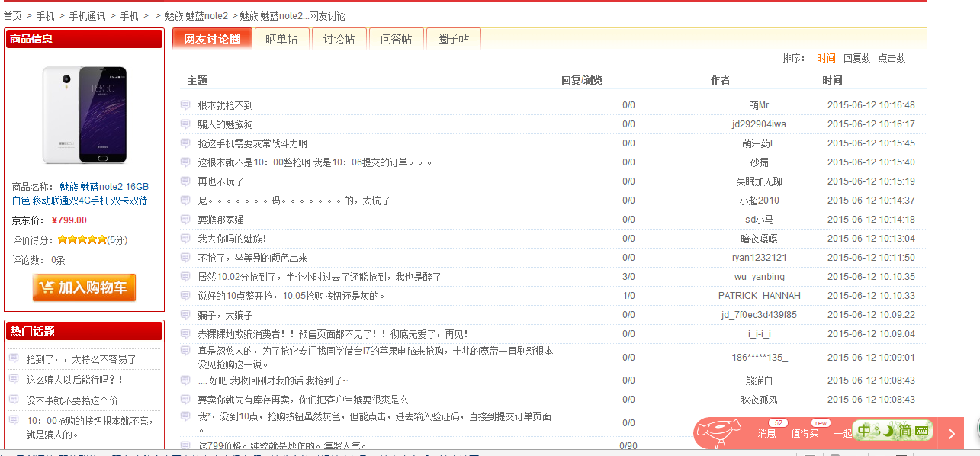The height and width of the screenshot is (456, 980).
Task: Open post 这根本就不是10:00整抢啊
Action: [x=316, y=162]
